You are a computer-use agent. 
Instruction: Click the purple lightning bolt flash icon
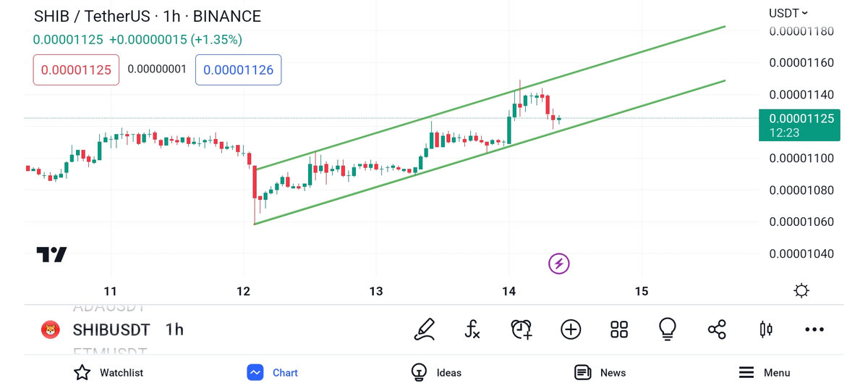coord(558,264)
